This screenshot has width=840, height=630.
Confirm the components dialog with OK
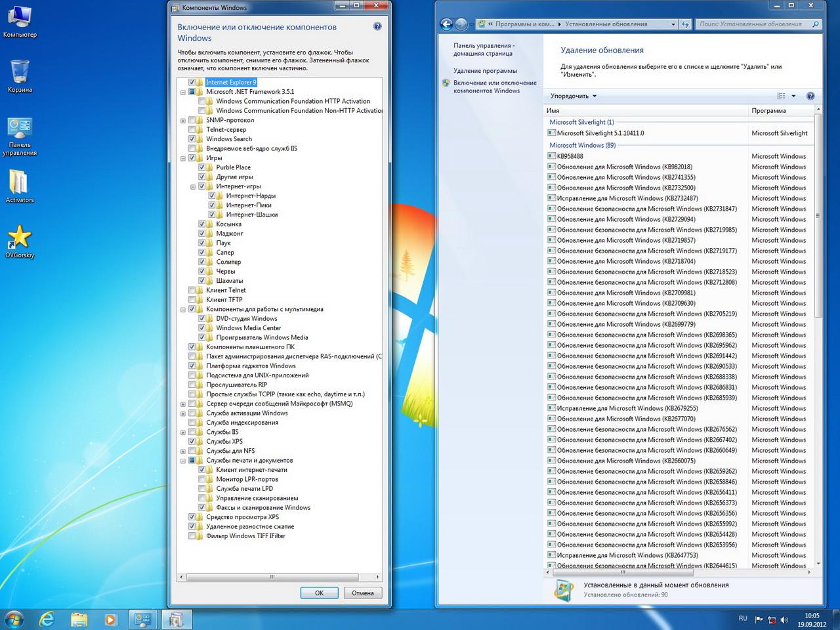pos(319,593)
